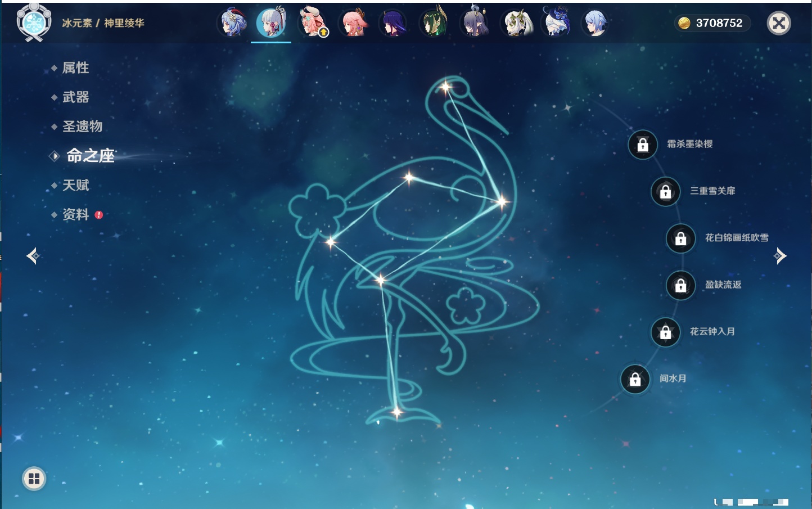This screenshot has width=812, height=509.
Task: Click the red exclamation badge next to 资料
Action: point(99,215)
